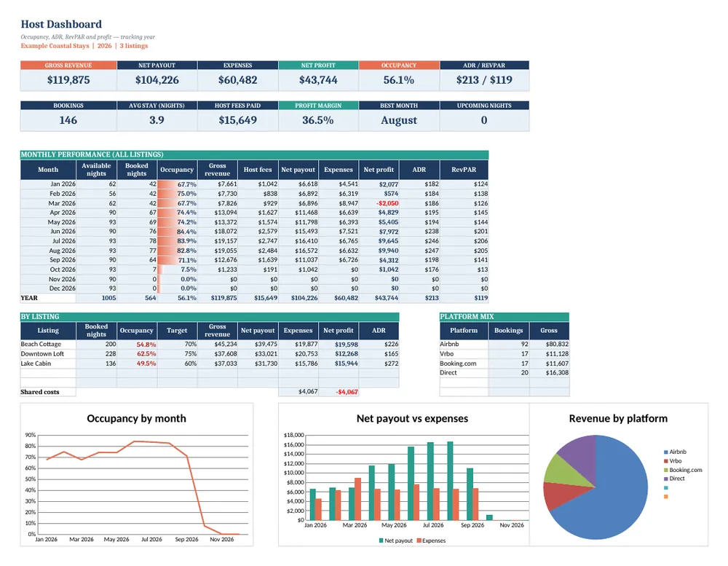The width and height of the screenshot is (728, 566).
Task: Select the Oct 2026 occupancy 7.5%
Action: click(189, 270)
